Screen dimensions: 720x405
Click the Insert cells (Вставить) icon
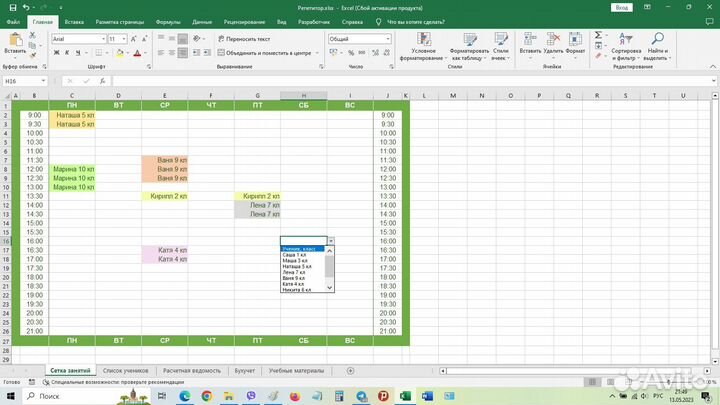(530, 39)
